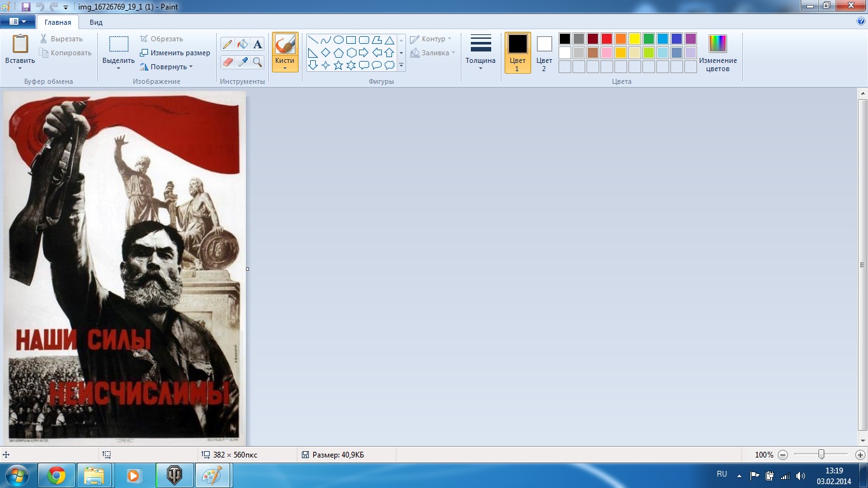Image resolution: width=868 pixels, height=488 pixels.
Task: Expand the shapes gallery more arrow
Action: tap(401, 65)
